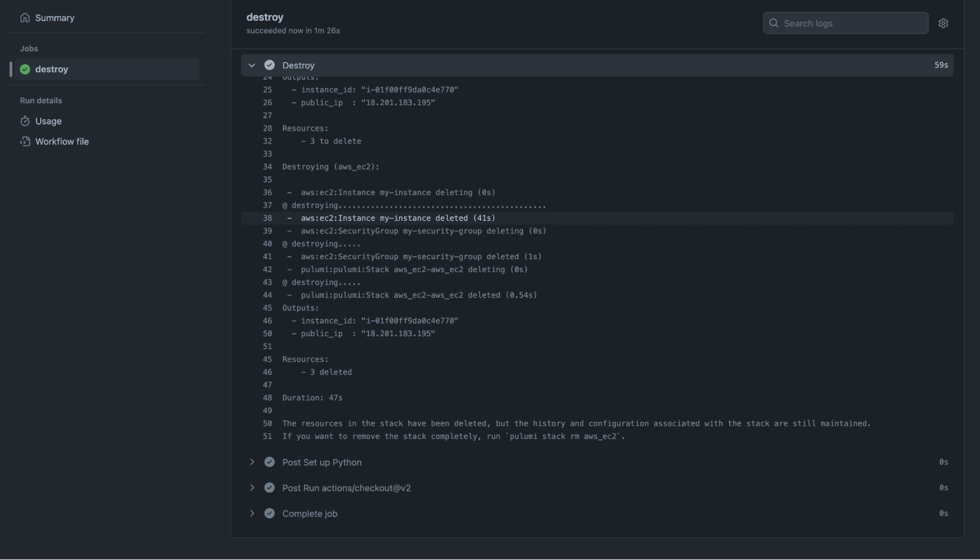Select the '- 3 deleted' log line
Screen dimensions: 980x560
[326, 372]
